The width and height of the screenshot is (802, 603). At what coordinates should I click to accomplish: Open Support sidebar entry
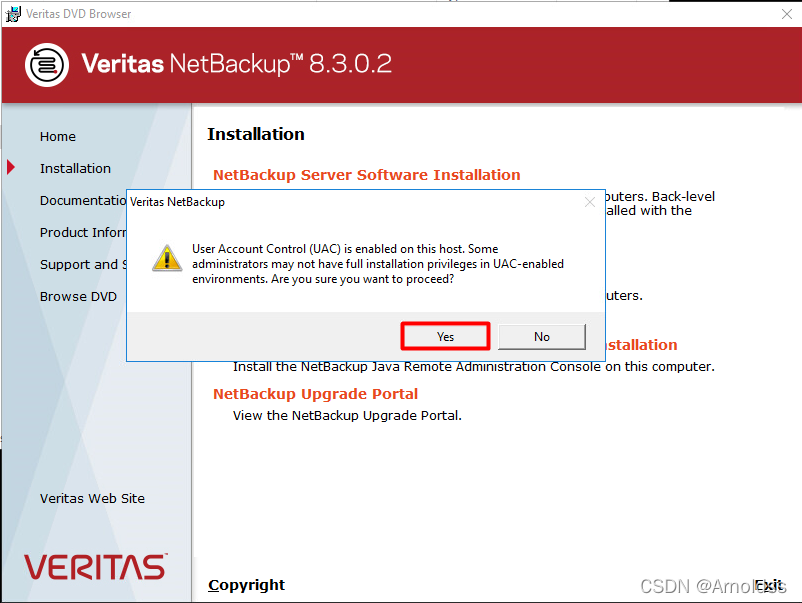pyautogui.click(x=83, y=264)
